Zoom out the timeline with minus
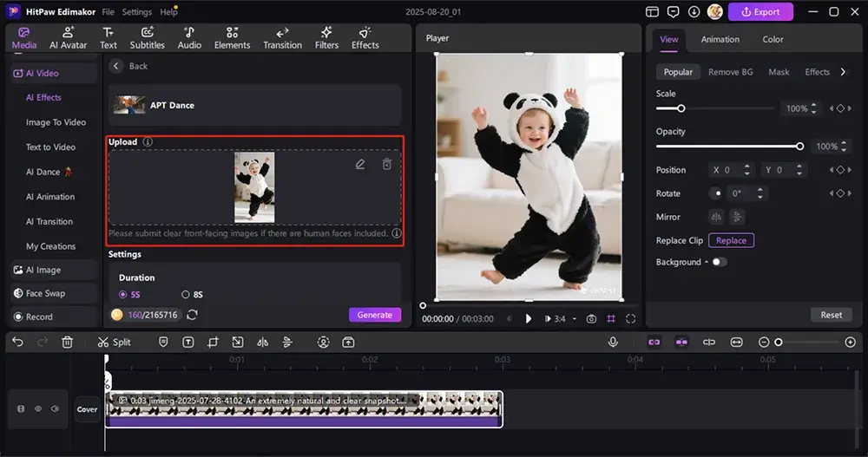Screen dimensions: 868x457 coord(764,343)
